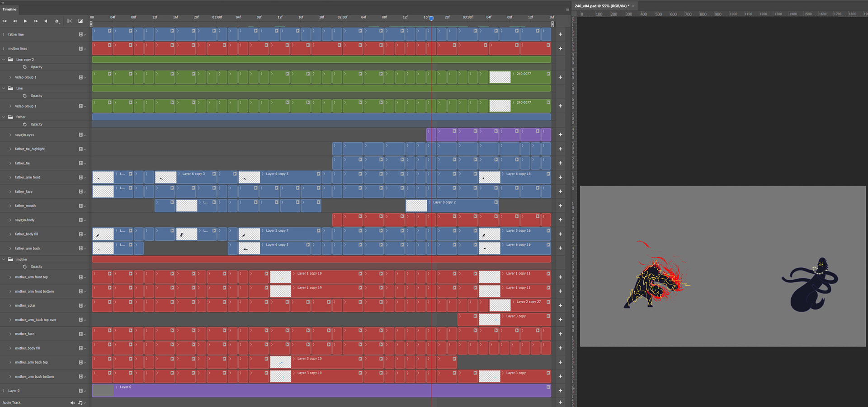868x407 pixels.
Task: Click the work area end handle
Action: [552, 24]
